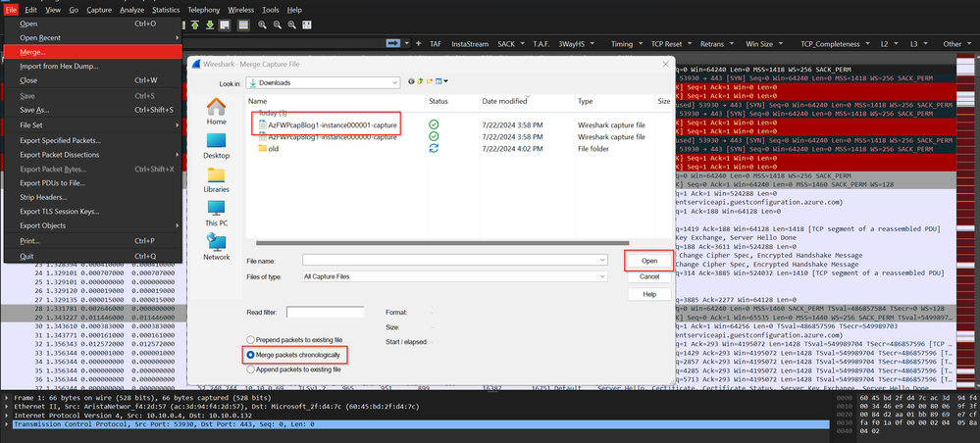Choose Export TLS Session Keys item
This screenshot has width=980, height=443.
(x=92, y=211)
